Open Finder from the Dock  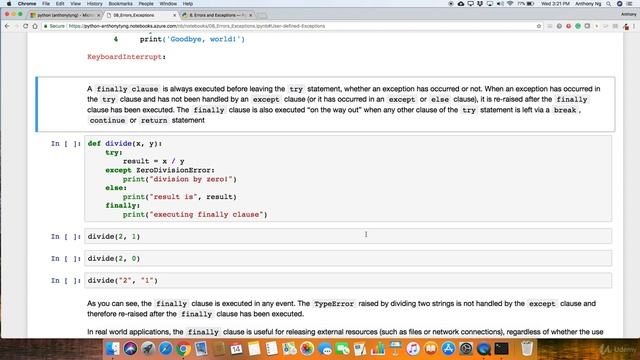tap(113, 349)
